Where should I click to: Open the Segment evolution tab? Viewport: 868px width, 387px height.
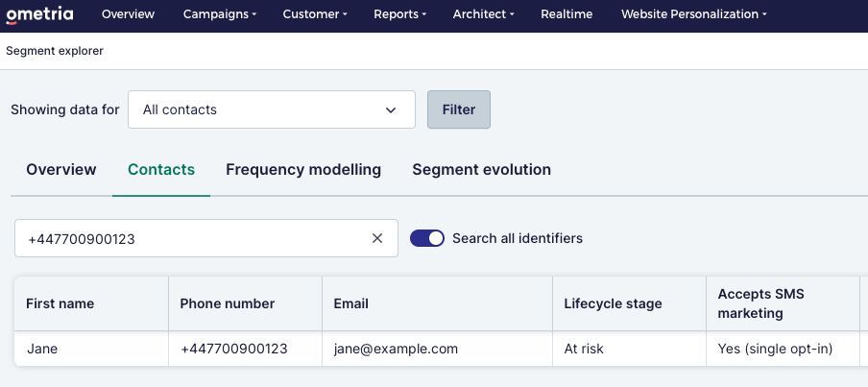[x=482, y=169]
